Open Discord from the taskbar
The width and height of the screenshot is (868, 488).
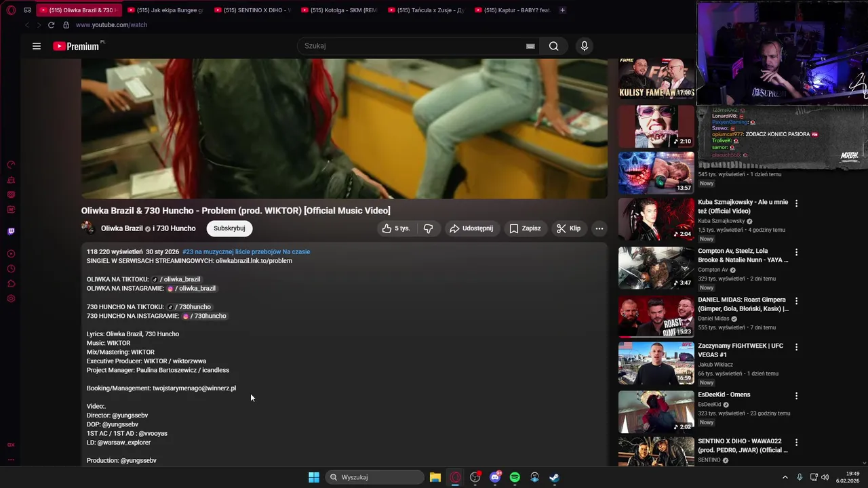495,477
